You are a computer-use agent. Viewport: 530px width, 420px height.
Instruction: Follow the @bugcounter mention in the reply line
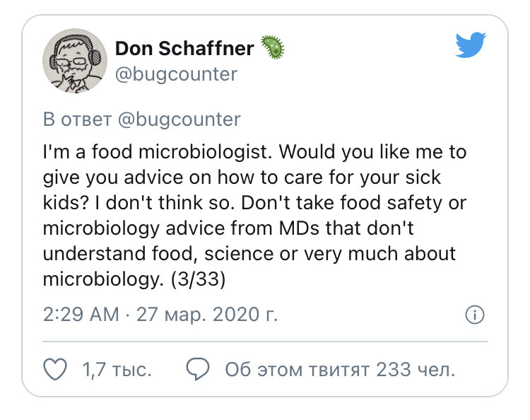[x=179, y=119]
